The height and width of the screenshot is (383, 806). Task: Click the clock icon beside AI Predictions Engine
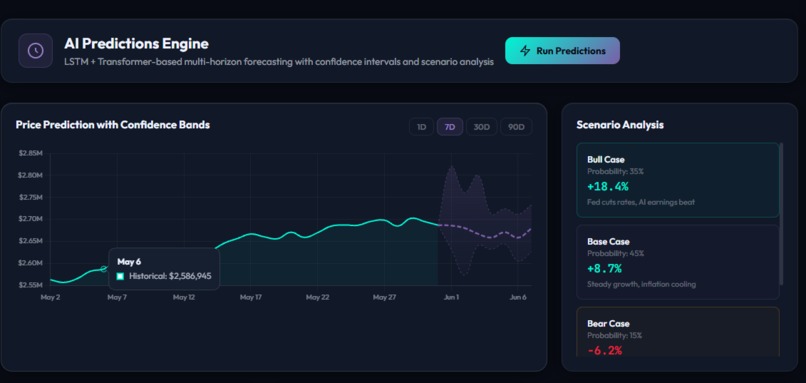(x=35, y=50)
